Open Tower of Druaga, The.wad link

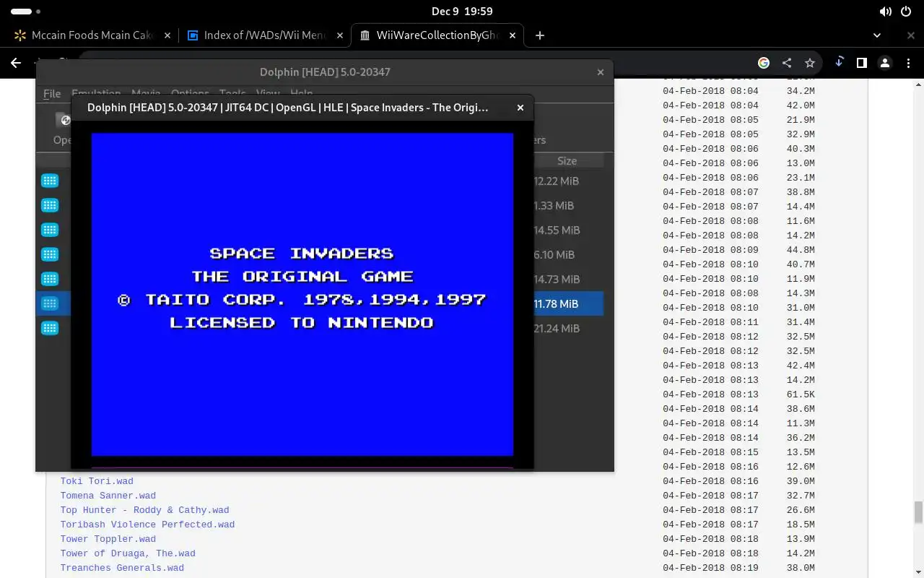[x=128, y=553]
